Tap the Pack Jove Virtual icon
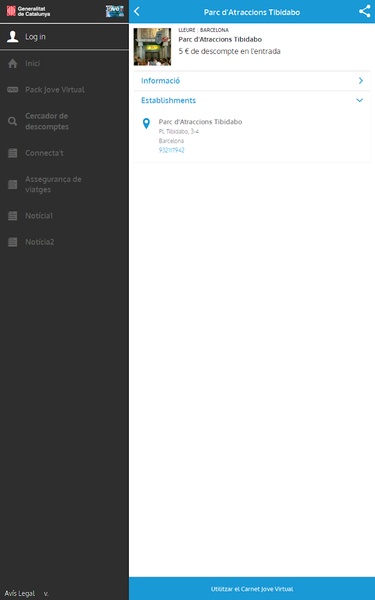375x600 pixels. (13, 90)
